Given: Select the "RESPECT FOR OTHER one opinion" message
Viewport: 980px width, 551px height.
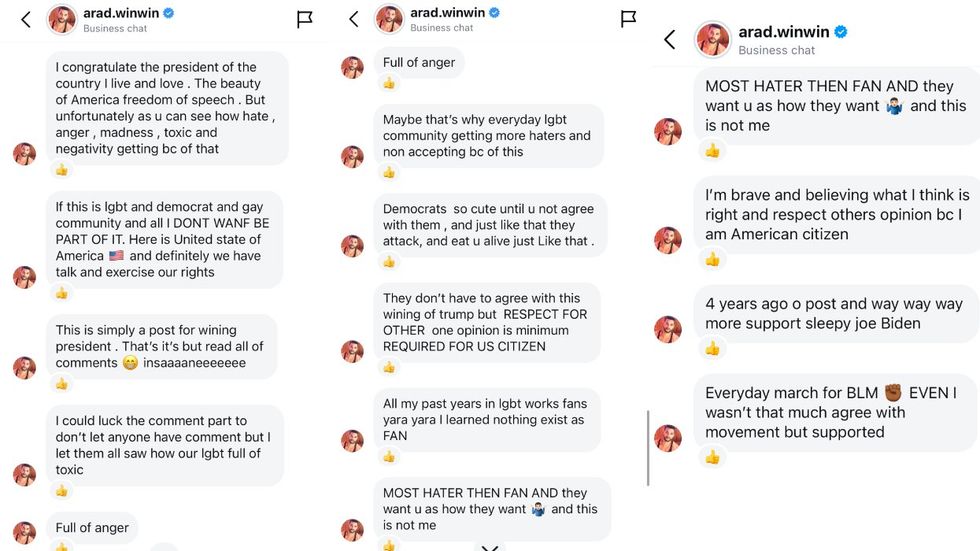Looking at the screenshot, I should click(x=486, y=322).
